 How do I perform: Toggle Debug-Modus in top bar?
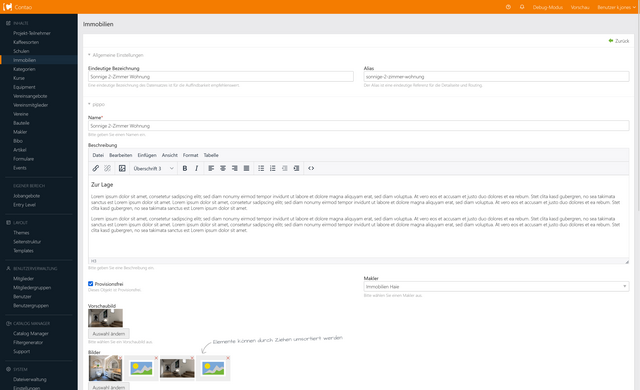547,7
